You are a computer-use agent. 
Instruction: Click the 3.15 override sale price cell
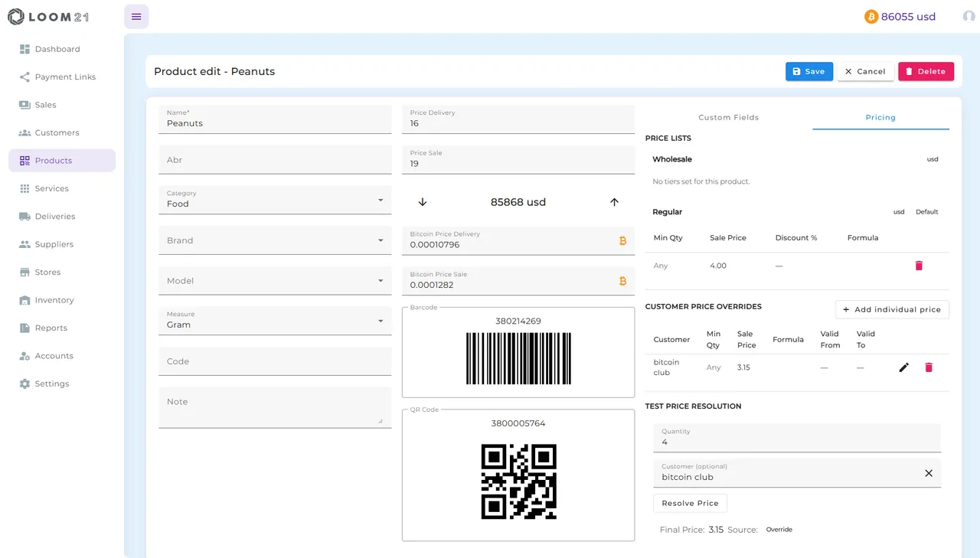[x=743, y=367]
